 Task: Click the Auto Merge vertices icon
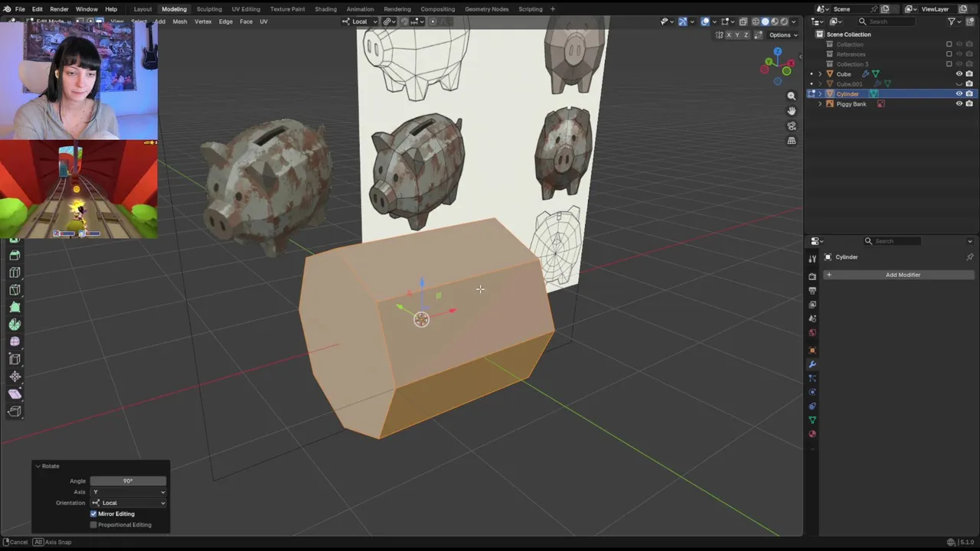[758, 35]
